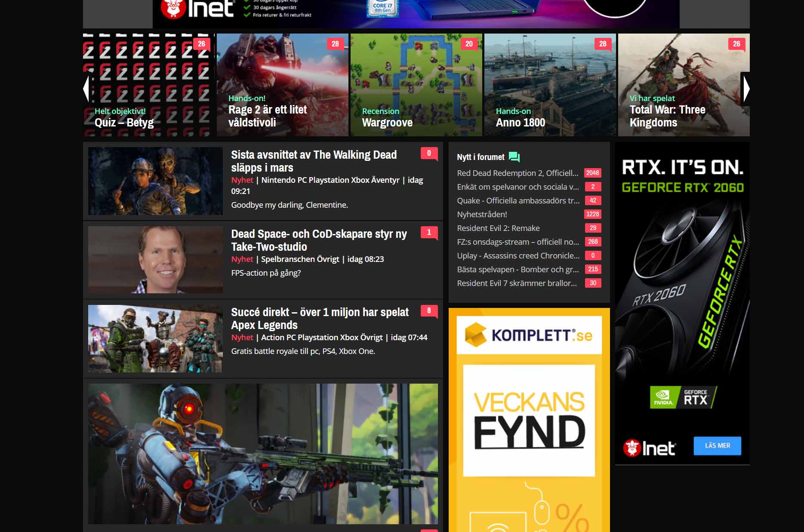Click the 42 reply count badge
The height and width of the screenshot is (532, 804).
[x=593, y=200]
